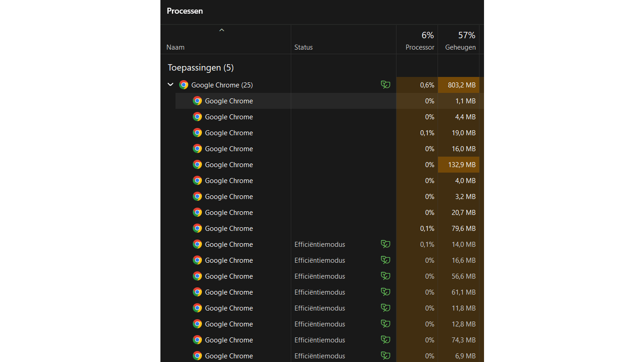The height and width of the screenshot is (362, 644).
Task: Click the green leaf icon on the Google Chrome (25) row
Action: coord(386,85)
